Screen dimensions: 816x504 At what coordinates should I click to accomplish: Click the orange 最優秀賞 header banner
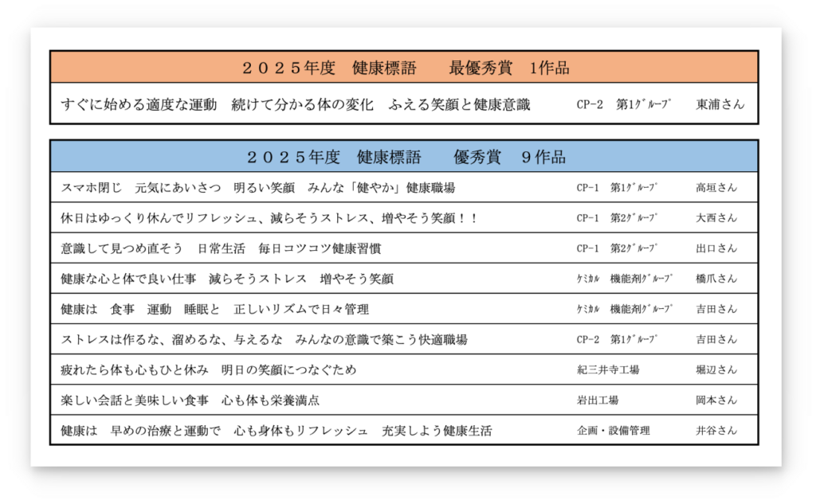(x=405, y=68)
